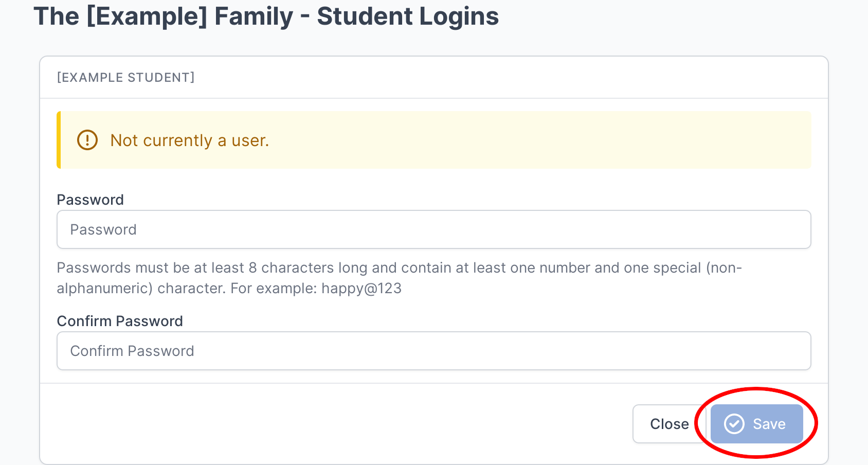Click the page title 'The [Example] Family - Student Logins'
868x465 pixels.
pos(266,16)
